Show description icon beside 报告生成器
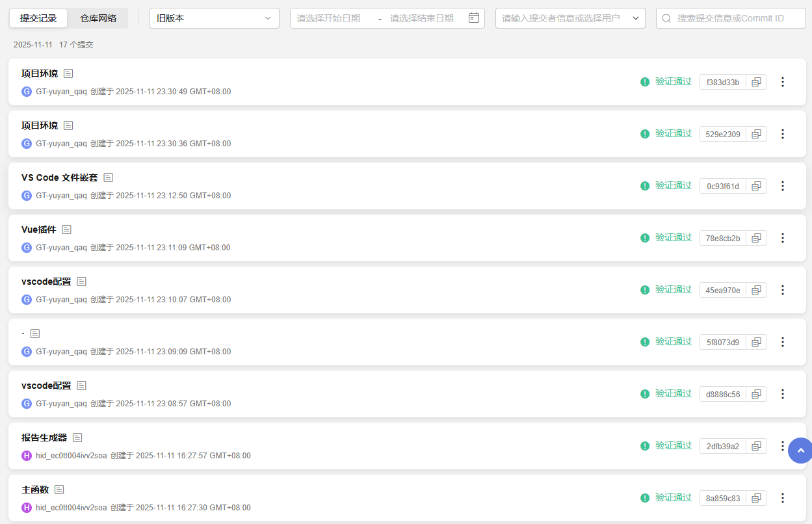 (77, 438)
